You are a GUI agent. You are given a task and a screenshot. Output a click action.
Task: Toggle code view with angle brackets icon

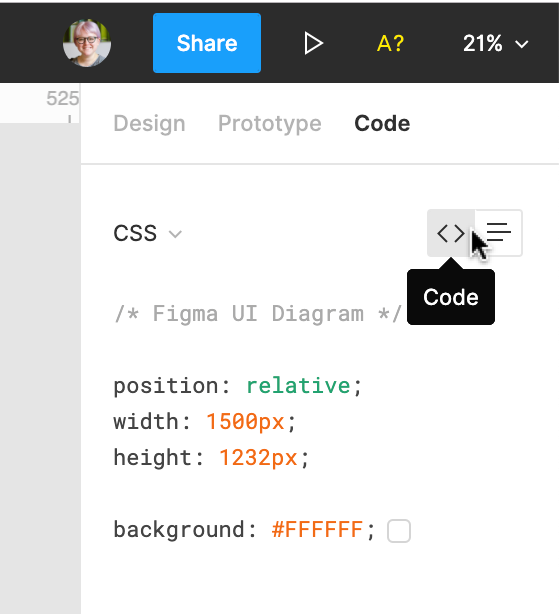(x=451, y=233)
